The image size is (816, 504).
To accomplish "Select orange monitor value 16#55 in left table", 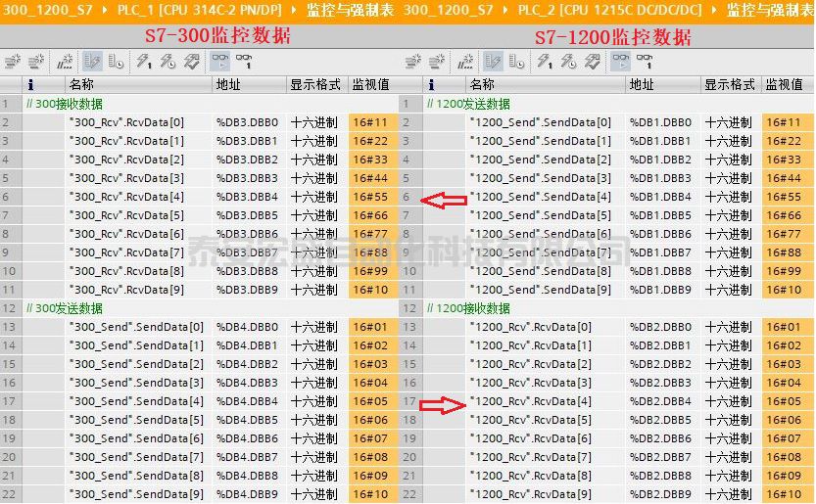I will click(x=370, y=198).
